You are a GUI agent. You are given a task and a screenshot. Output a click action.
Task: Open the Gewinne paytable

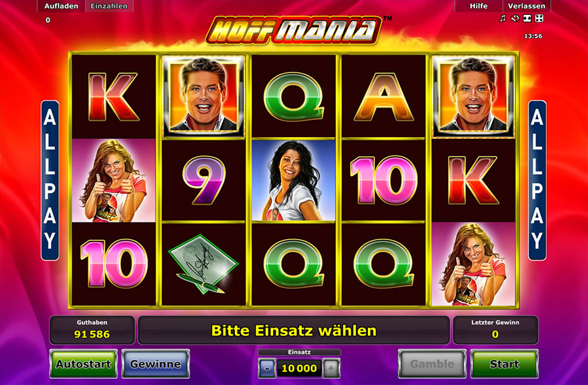coord(155,363)
